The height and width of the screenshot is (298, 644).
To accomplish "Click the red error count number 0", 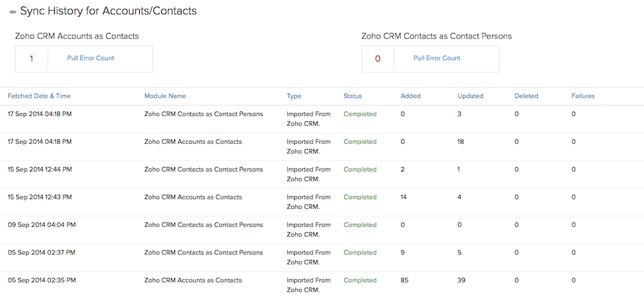I will pyautogui.click(x=377, y=59).
